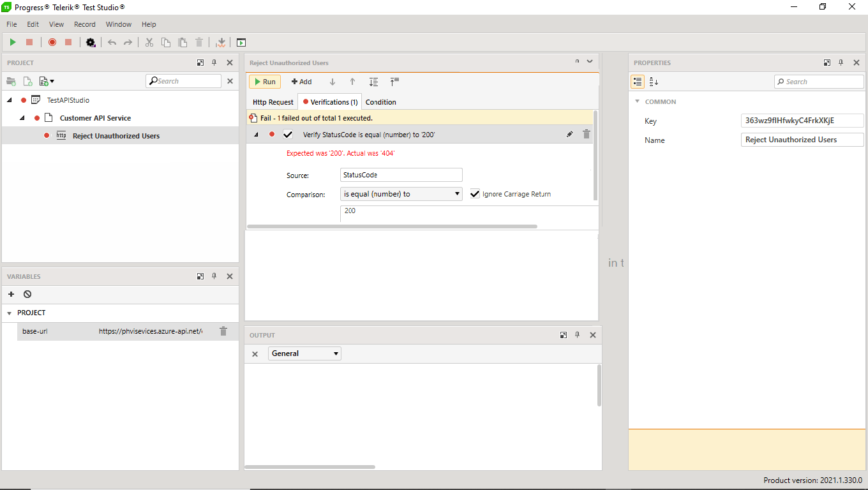Click the undo arrow icon
The image size is (868, 490).
coord(112,42)
